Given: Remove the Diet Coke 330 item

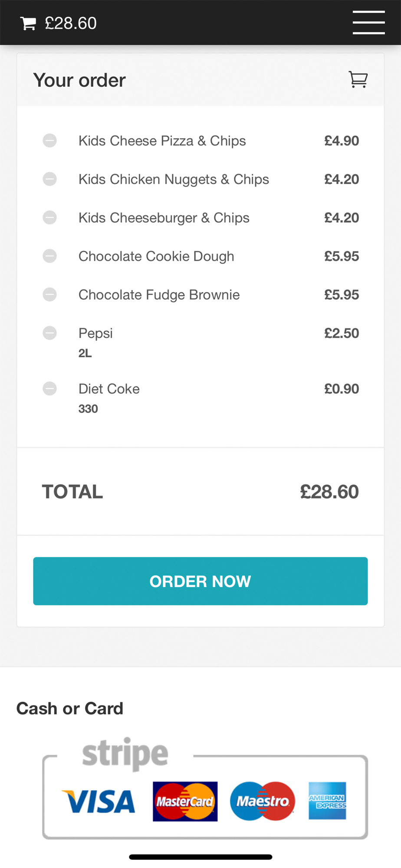Looking at the screenshot, I should [x=49, y=388].
